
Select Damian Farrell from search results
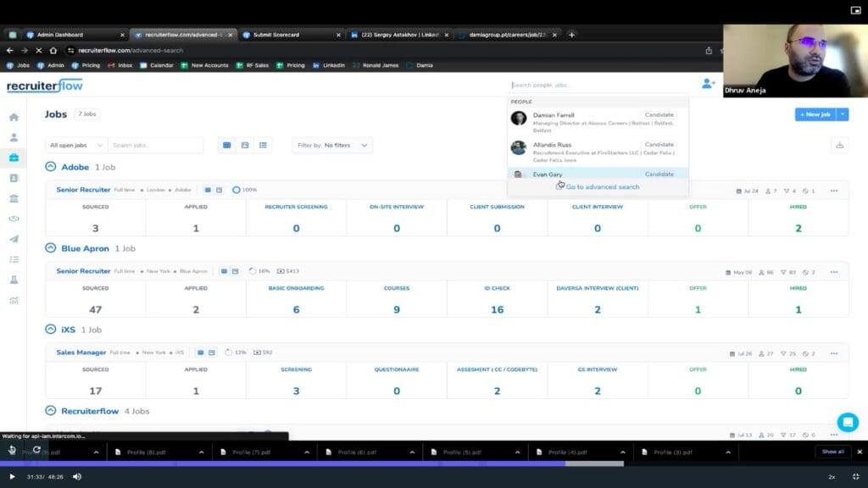tap(598, 122)
